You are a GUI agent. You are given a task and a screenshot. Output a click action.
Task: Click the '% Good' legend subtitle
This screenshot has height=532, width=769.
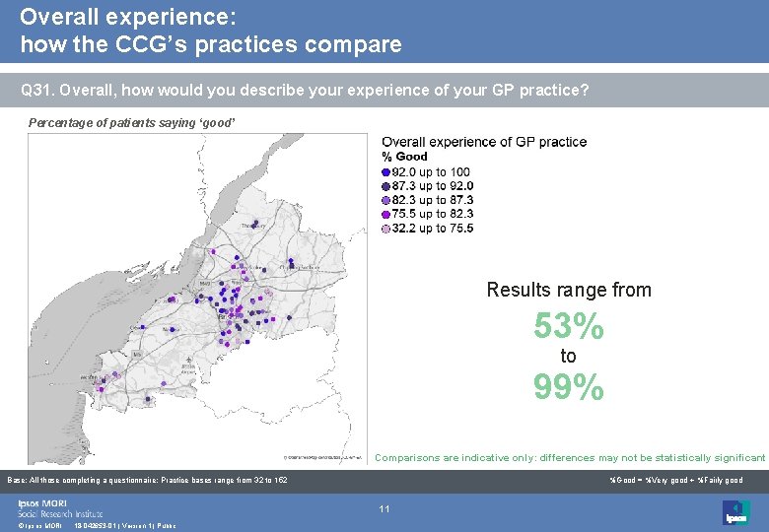click(x=404, y=157)
